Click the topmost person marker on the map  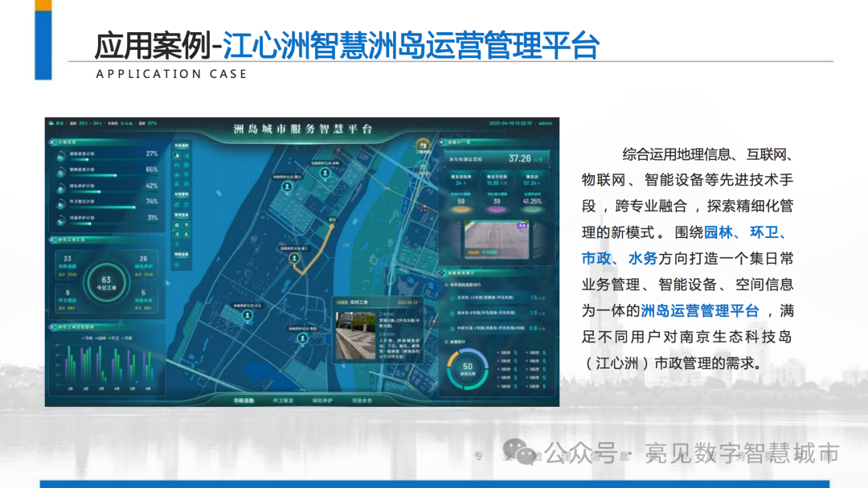(325, 174)
